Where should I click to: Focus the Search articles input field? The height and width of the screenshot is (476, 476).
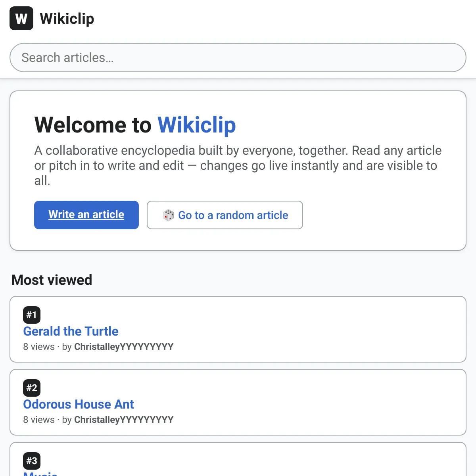(x=238, y=58)
